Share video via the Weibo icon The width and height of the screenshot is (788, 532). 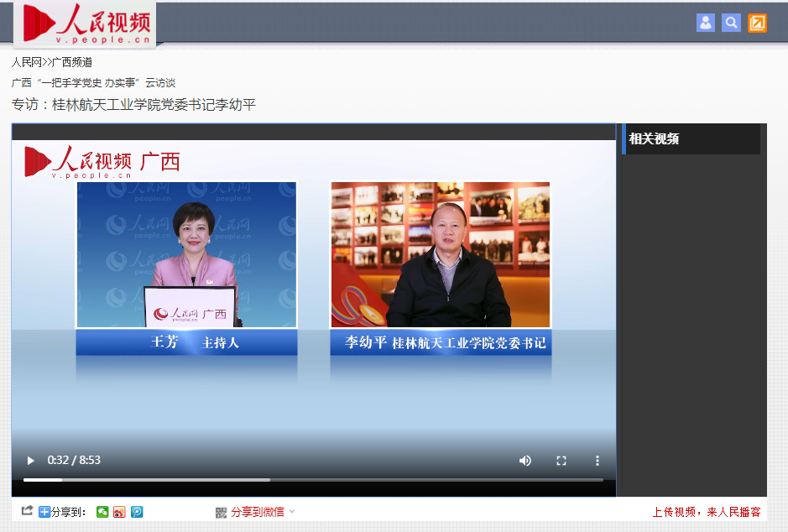click(x=119, y=512)
